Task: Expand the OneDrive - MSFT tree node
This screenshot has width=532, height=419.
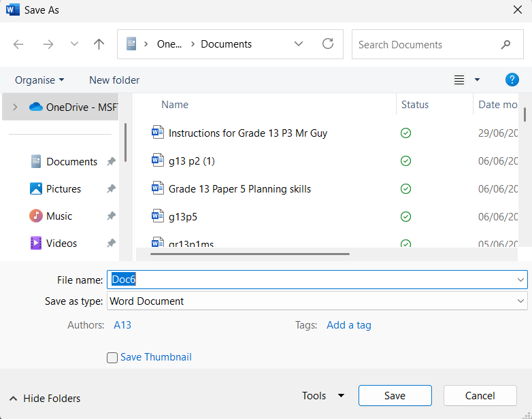Action: (15, 107)
